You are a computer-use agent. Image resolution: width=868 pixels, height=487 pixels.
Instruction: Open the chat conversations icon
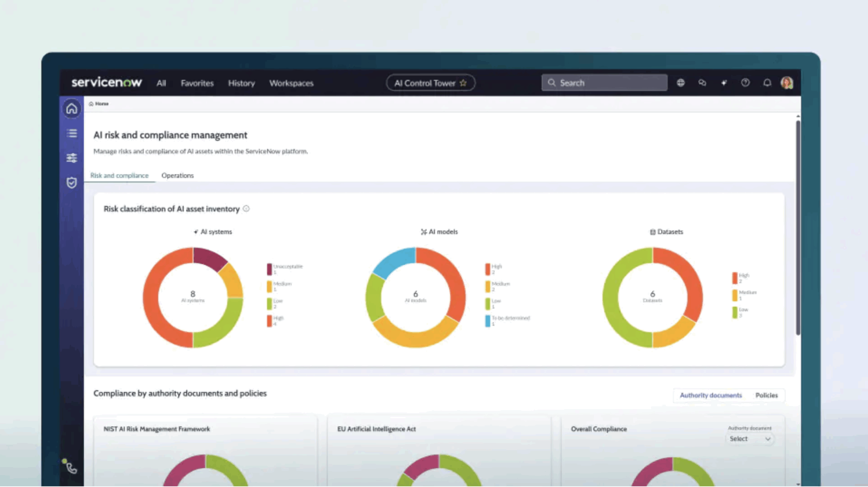point(702,83)
